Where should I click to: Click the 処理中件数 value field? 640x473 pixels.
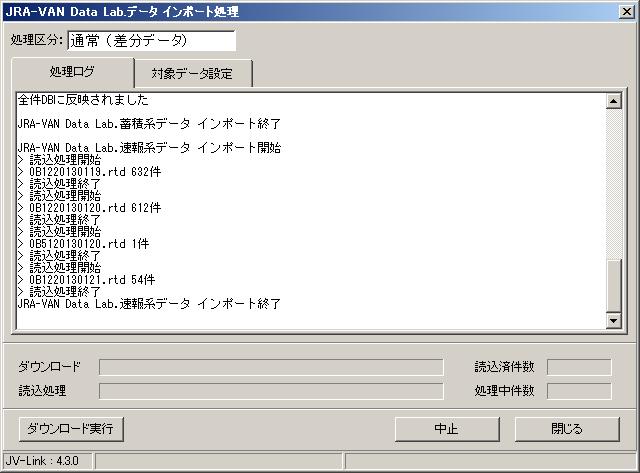pos(579,391)
